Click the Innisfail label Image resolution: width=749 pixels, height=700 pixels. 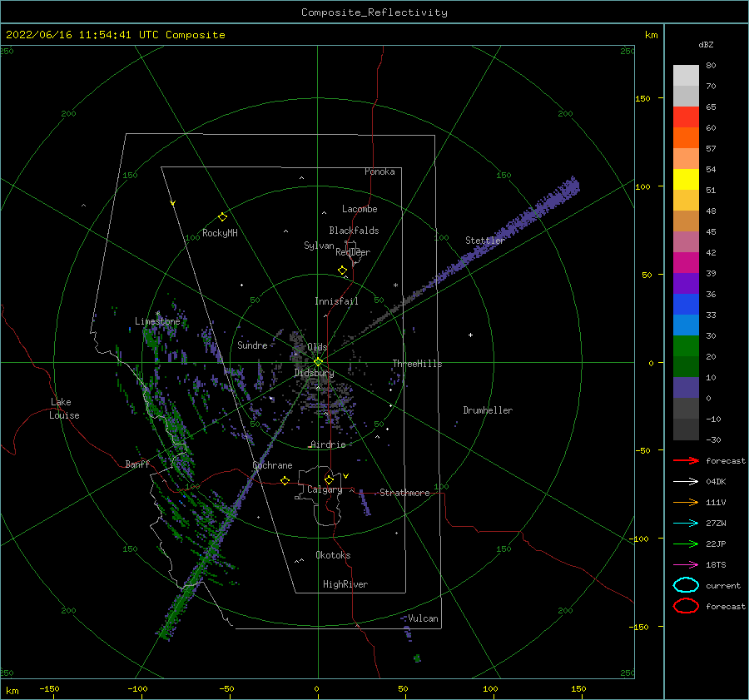pyautogui.click(x=336, y=301)
